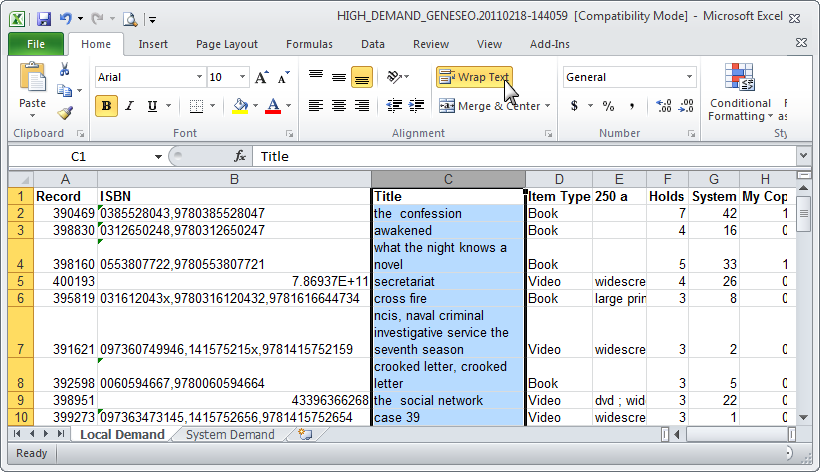Switch to the System Demand sheet
Image resolution: width=820 pixels, height=472 pixels.
click(x=230, y=434)
